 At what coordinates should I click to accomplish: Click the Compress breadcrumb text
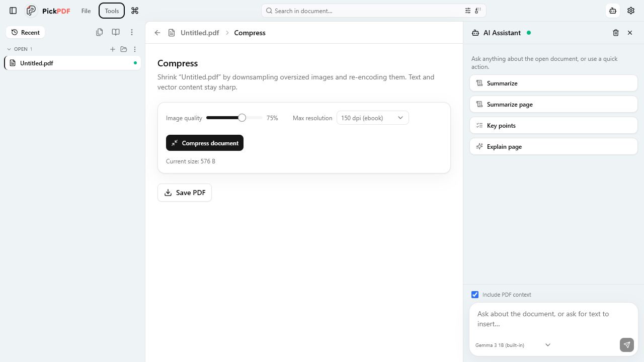coord(250,33)
